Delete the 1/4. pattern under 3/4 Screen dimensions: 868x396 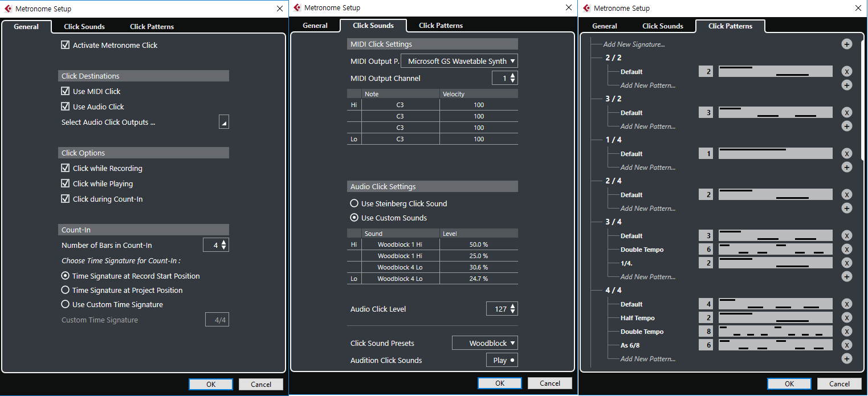coord(846,263)
